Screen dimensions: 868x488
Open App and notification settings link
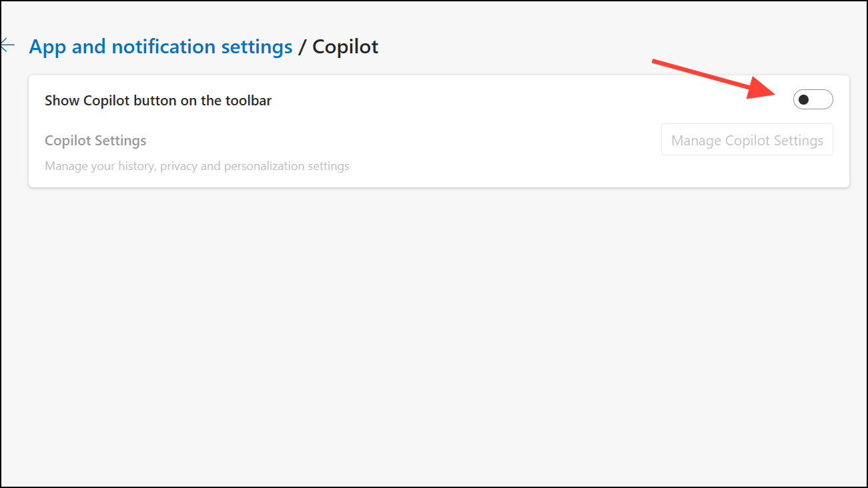click(x=160, y=46)
